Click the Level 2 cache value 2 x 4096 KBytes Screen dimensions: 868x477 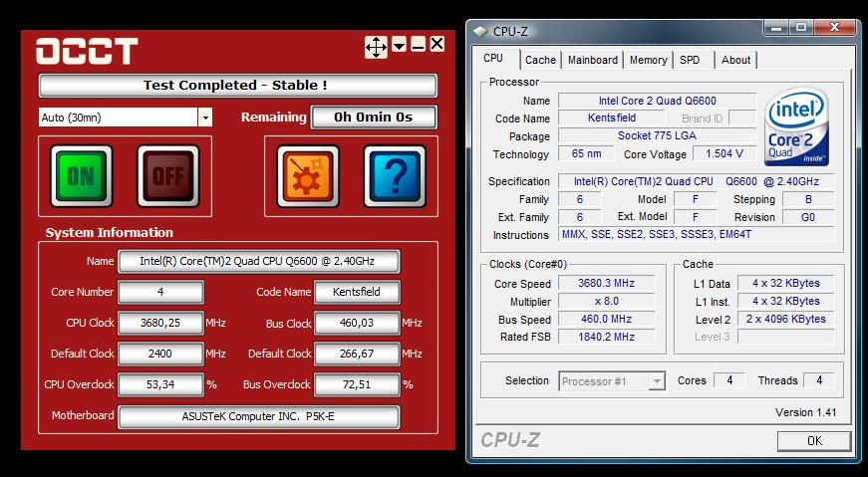(x=786, y=320)
